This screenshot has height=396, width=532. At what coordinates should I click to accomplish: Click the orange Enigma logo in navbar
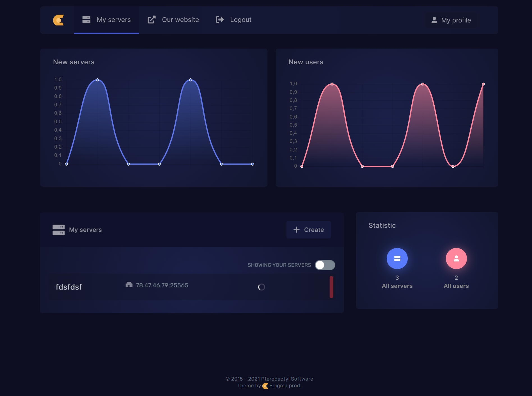point(58,20)
